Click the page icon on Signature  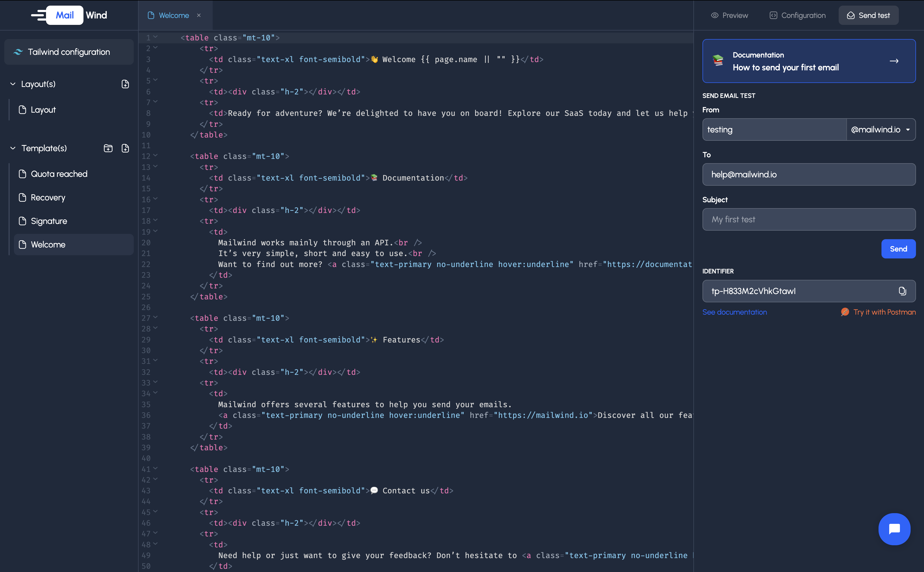(x=22, y=221)
